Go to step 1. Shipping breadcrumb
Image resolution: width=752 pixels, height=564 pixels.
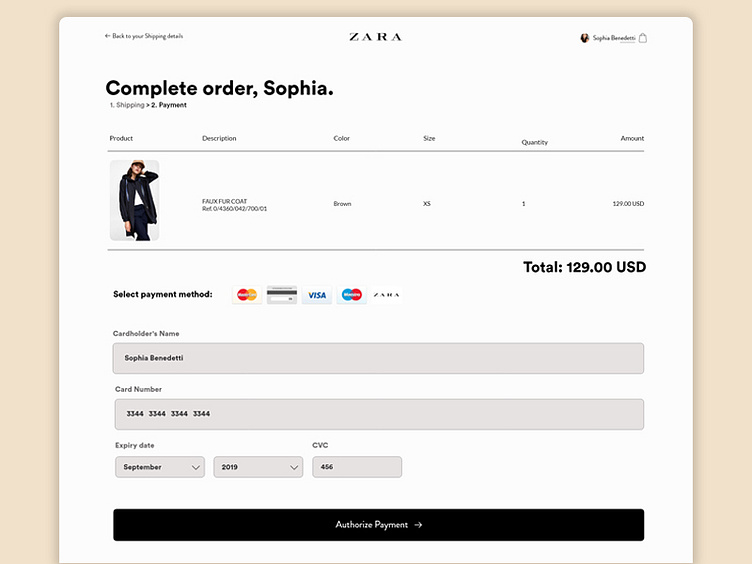(x=127, y=105)
